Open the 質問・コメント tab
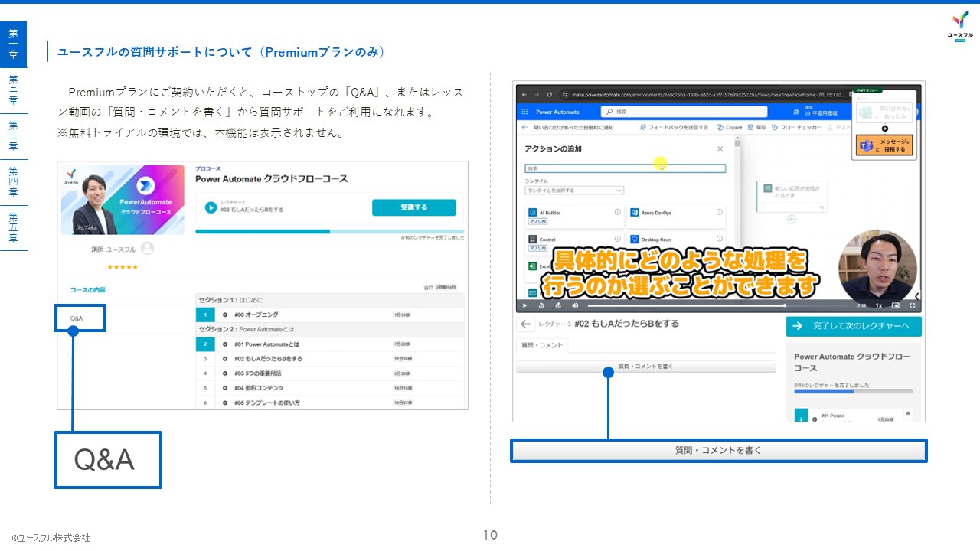Screen dimensions: 980x551 click(x=542, y=345)
